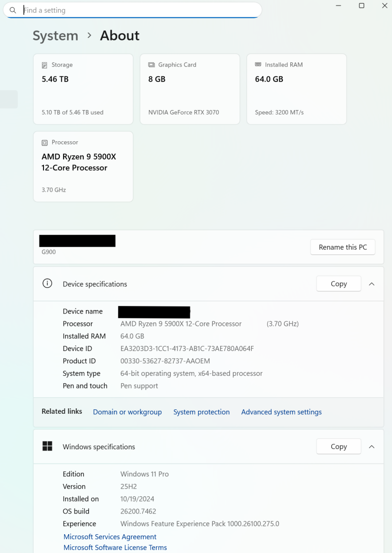The height and width of the screenshot is (553, 392).
Task: Click the Device specifications info icon
Action: pyautogui.click(x=47, y=283)
